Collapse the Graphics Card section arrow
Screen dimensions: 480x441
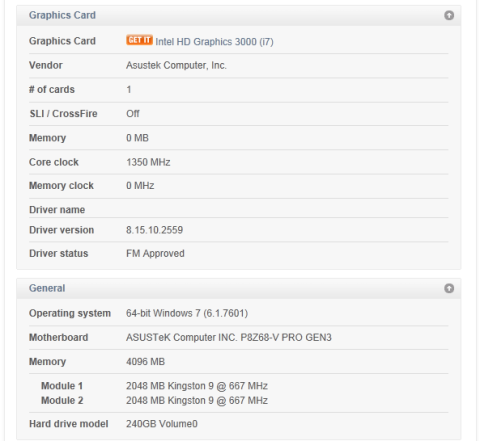pyautogui.click(x=449, y=15)
